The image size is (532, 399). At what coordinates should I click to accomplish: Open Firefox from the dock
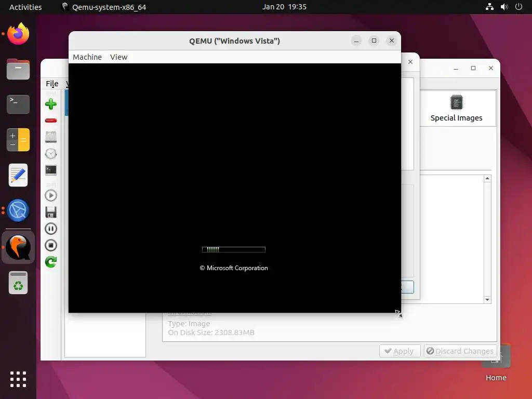(x=18, y=34)
